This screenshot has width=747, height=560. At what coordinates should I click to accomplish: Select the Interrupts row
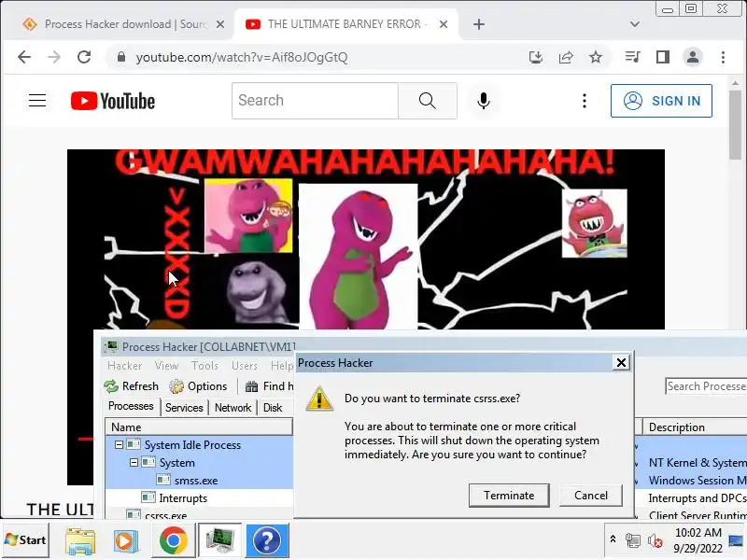click(199, 498)
